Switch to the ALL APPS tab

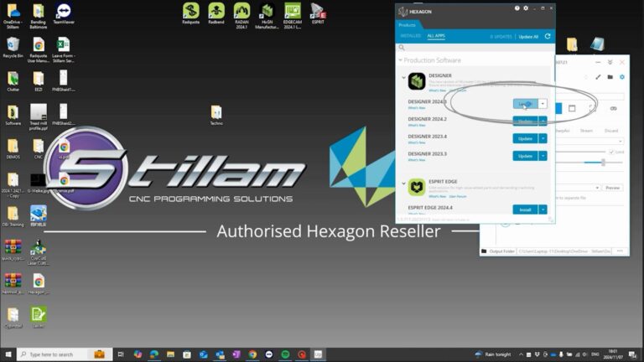click(436, 36)
